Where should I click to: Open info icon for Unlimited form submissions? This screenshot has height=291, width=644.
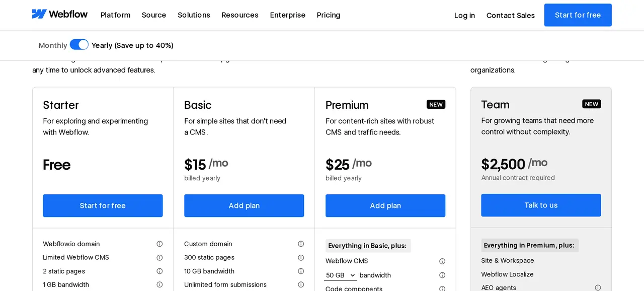pos(301,284)
